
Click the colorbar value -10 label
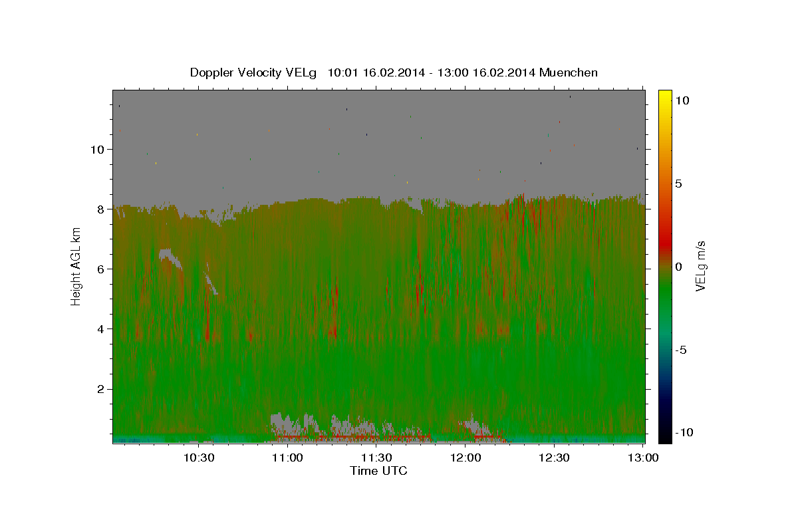click(x=683, y=432)
